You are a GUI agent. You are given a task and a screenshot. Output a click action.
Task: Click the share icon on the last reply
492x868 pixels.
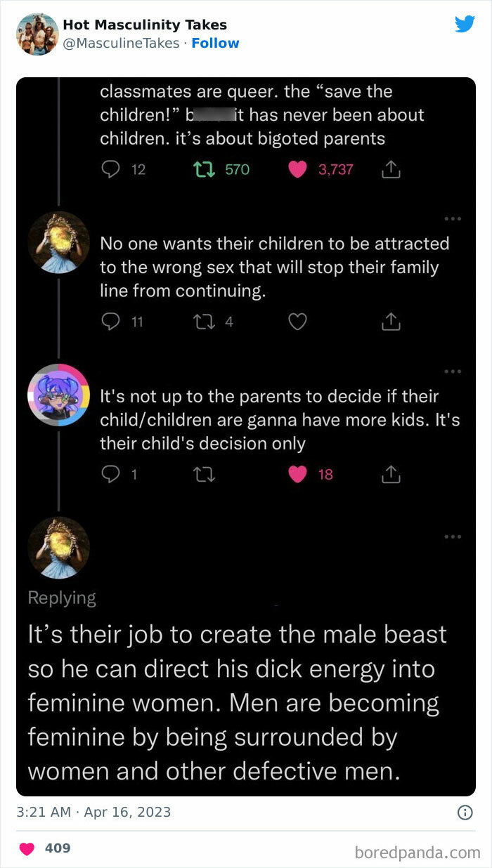click(391, 473)
